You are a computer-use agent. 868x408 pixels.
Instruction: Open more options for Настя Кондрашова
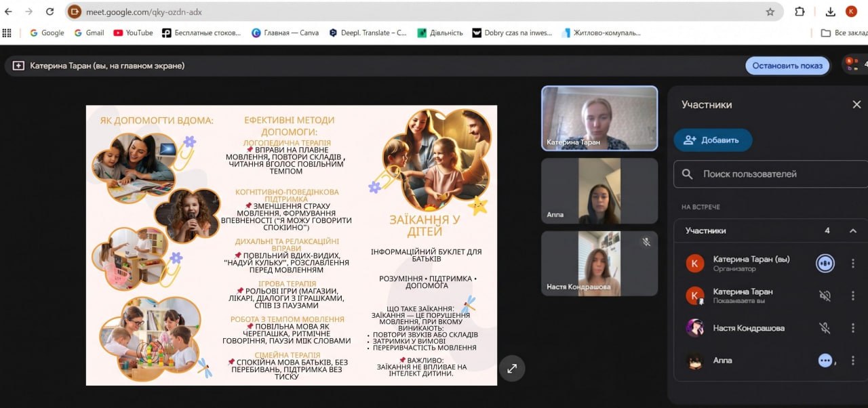click(853, 328)
